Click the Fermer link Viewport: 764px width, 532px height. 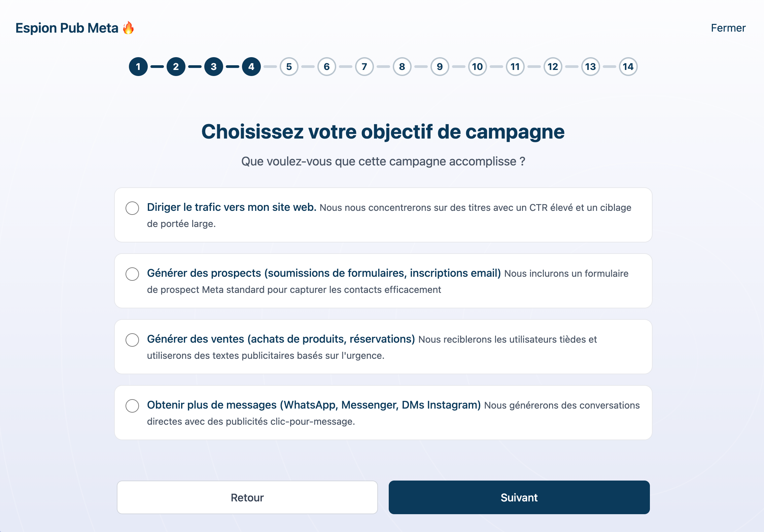pyautogui.click(x=728, y=28)
